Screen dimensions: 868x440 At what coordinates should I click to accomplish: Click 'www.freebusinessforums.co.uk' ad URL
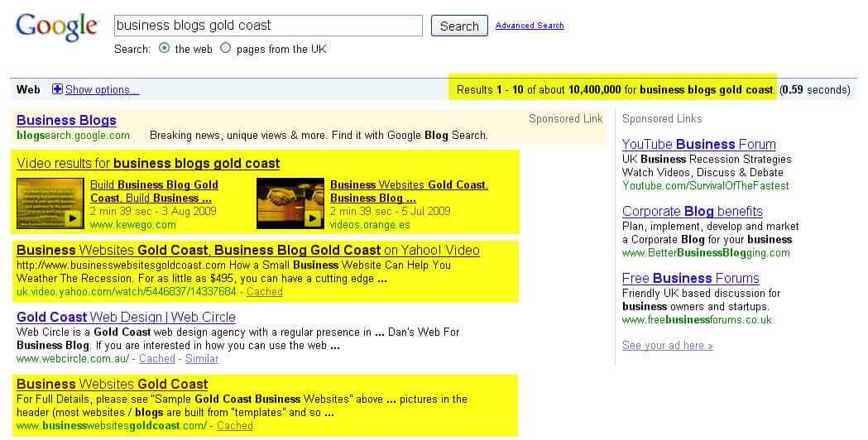click(697, 320)
